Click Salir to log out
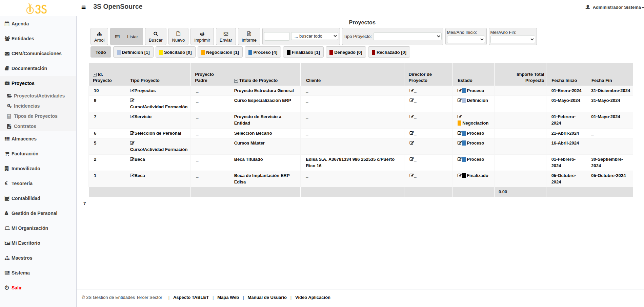The width and height of the screenshot is (644, 307). [16, 288]
